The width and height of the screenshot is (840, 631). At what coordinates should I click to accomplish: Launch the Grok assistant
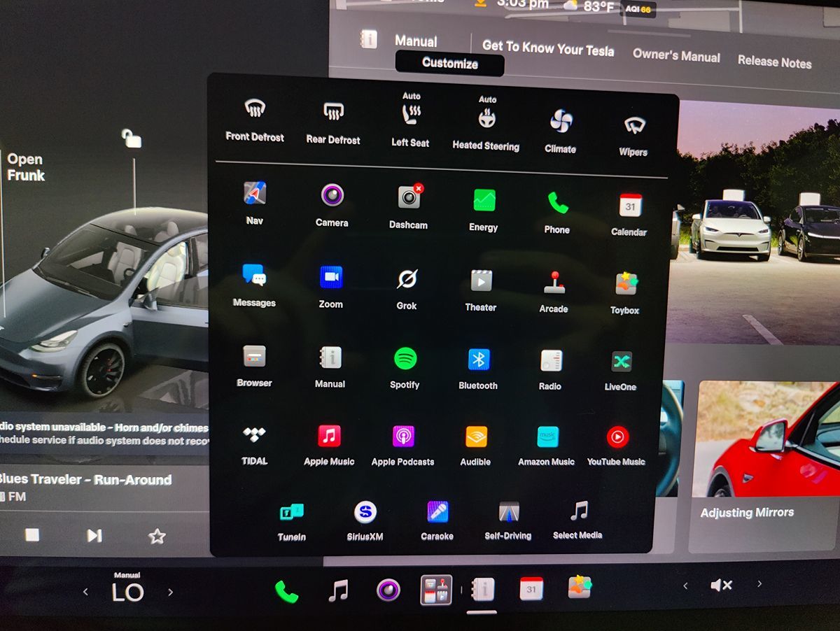point(407,288)
